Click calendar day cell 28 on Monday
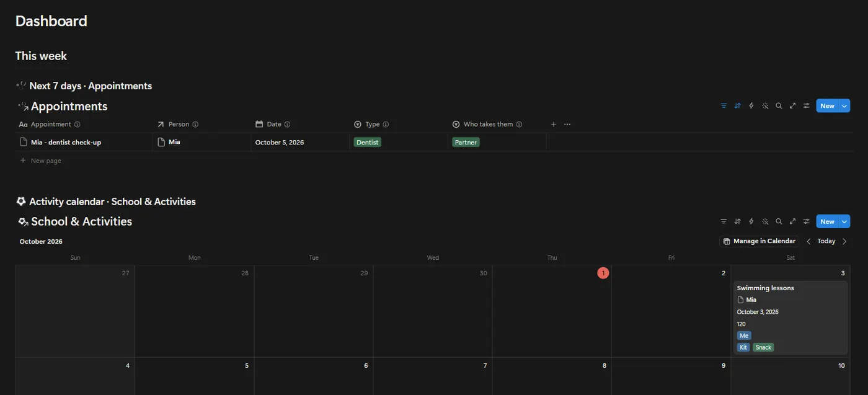This screenshot has height=395, width=868. click(x=194, y=311)
